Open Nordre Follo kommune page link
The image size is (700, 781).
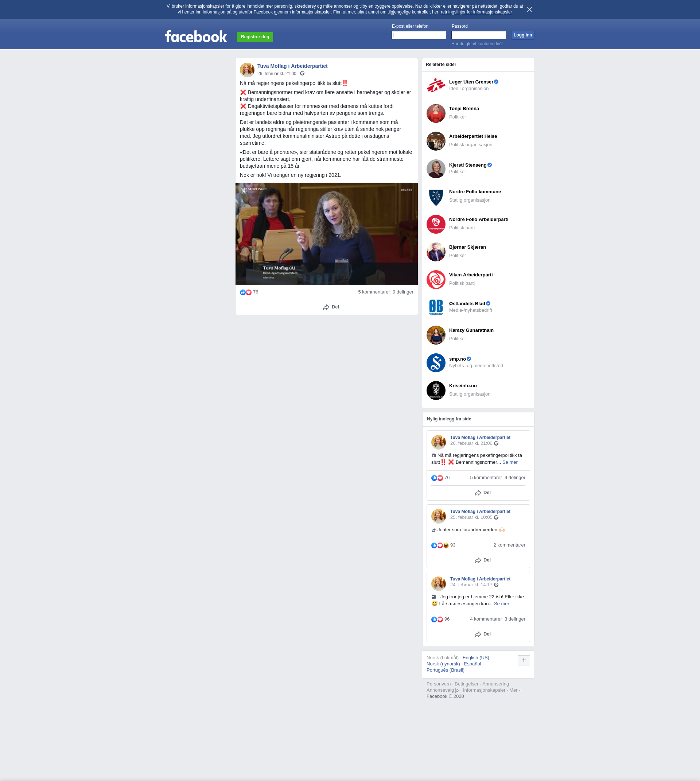tap(475, 191)
